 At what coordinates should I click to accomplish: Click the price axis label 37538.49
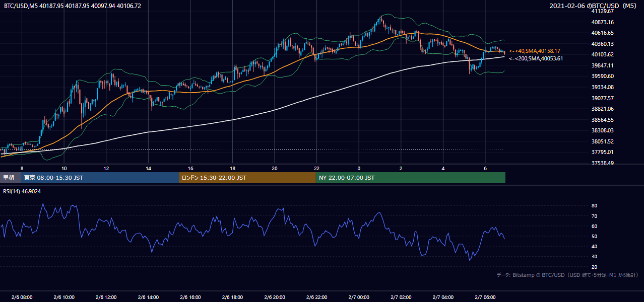[x=602, y=163]
